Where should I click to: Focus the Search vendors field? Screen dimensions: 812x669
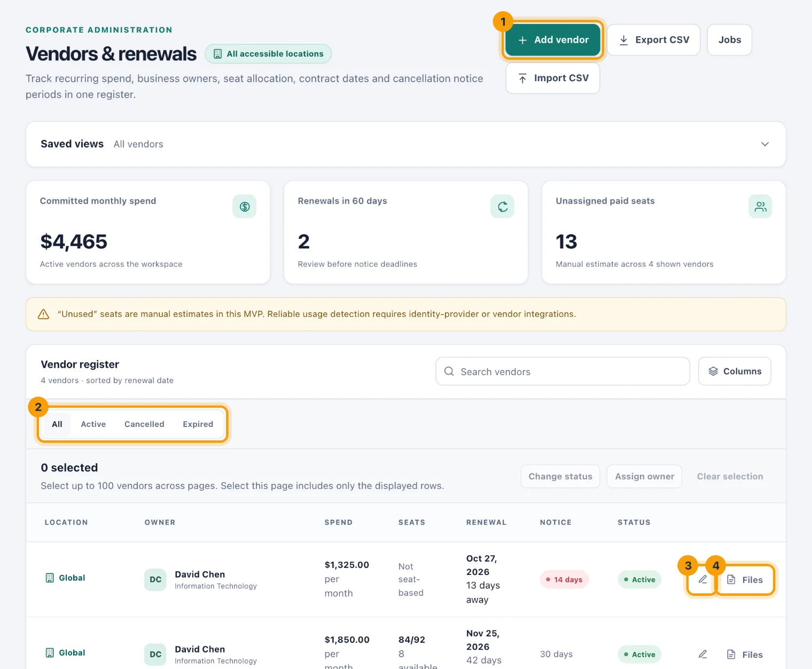(x=563, y=371)
